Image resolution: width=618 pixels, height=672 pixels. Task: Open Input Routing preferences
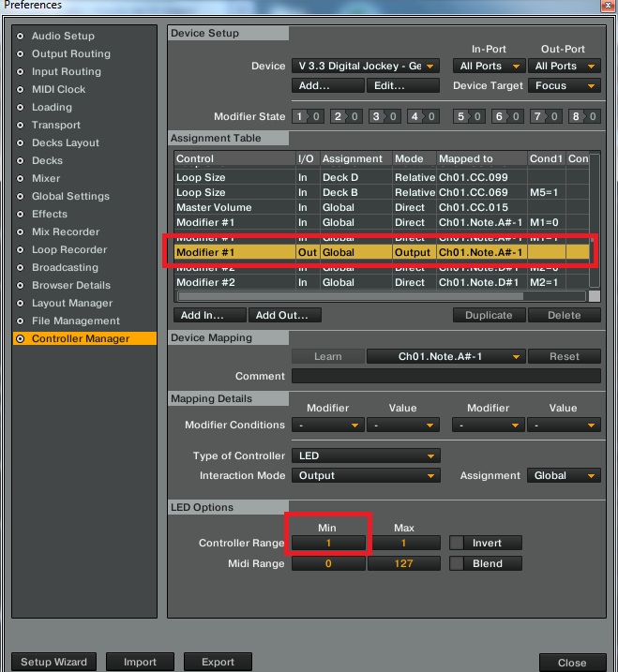(66, 71)
